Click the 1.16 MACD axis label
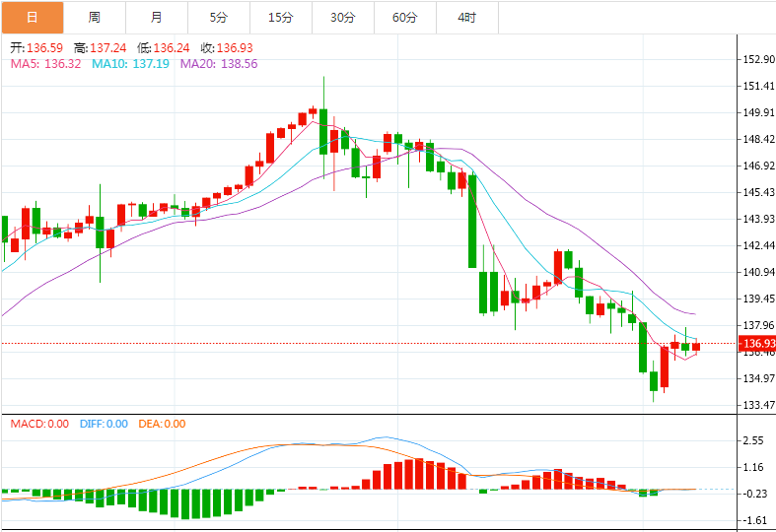Image resolution: width=776 pixels, height=532 pixels. (753, 467)
